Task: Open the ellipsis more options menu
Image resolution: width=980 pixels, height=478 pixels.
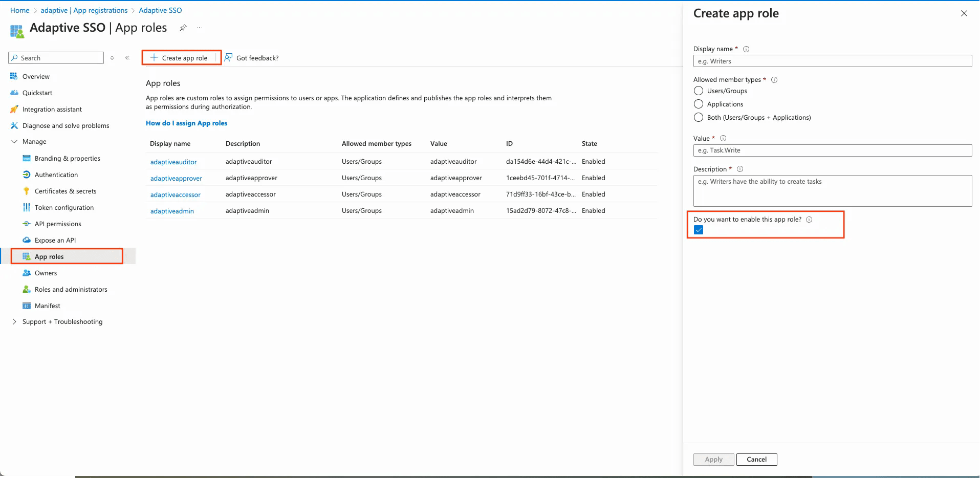Action: point(200,28)
